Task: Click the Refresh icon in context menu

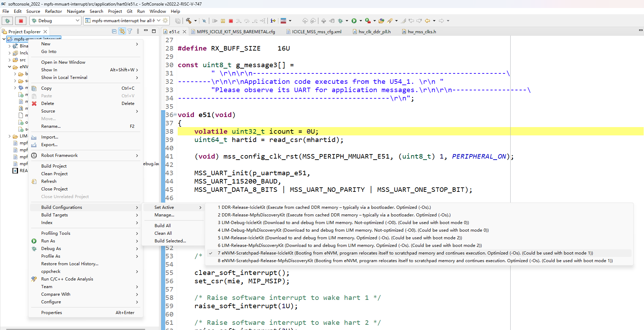Action: click(34, 181)
